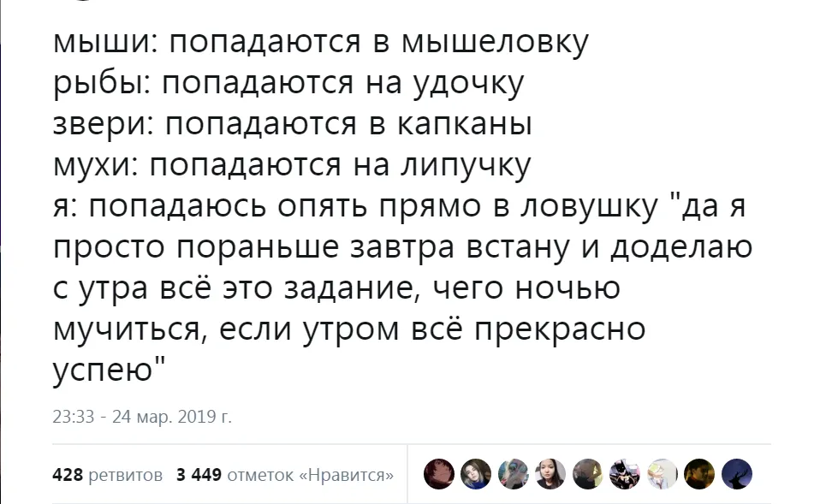Click the line starting with звери
This screenshot has height=504, width=820.
(293, 125)
